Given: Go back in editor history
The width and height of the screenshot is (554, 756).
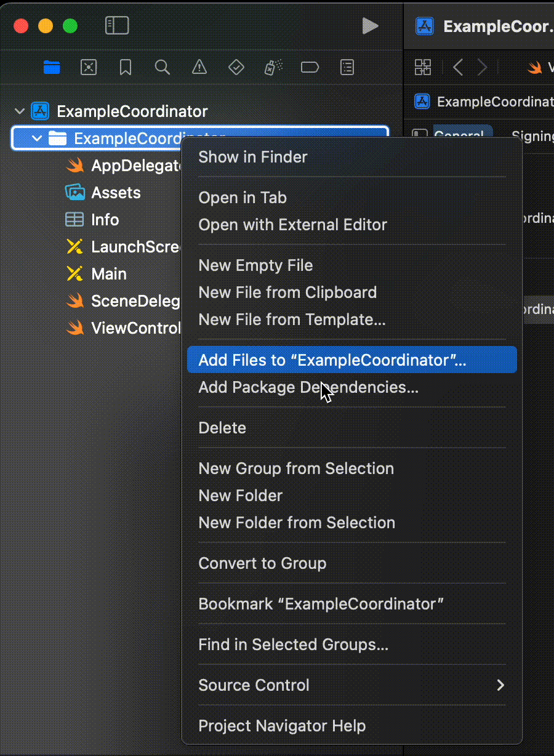Looking at the screenshot, I should tap(458, 67).
